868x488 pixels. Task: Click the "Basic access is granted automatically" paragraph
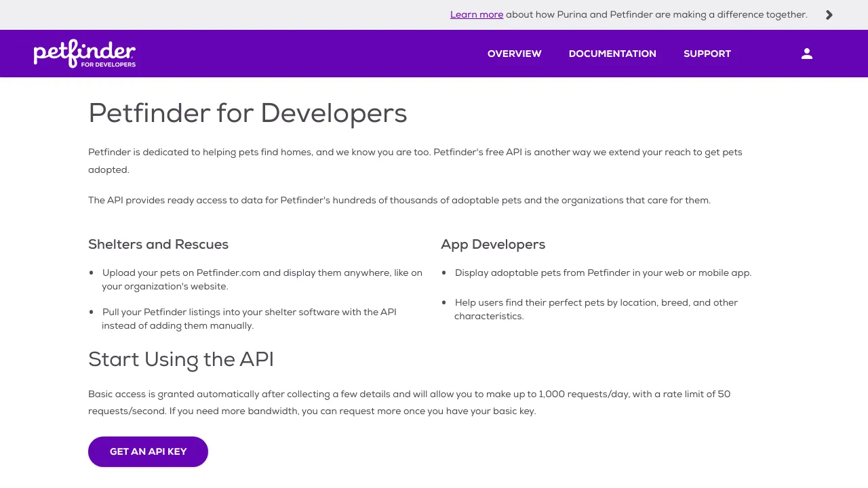click(x=409, y=403)
